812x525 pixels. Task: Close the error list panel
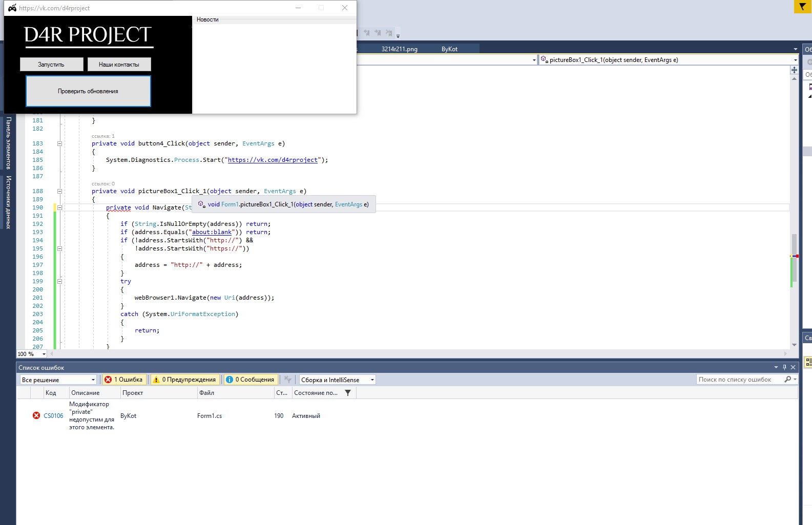(x=793, y=367)
